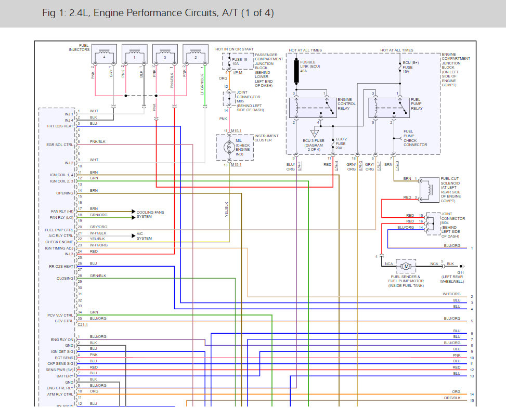Image resolution: width=506 pixels, height=420 pixels.
Task: Select fuel injector number 1 symbol
Action: point(135,54)
